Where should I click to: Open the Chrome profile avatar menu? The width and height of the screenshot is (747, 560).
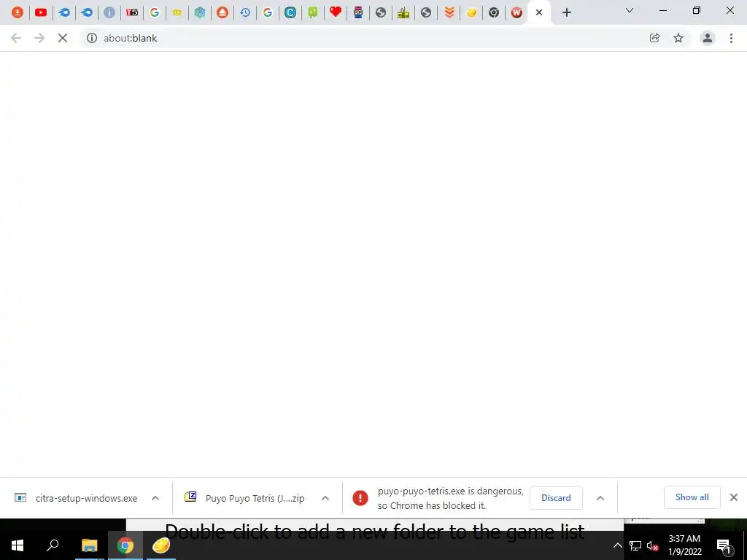click(x=708, y=38)
